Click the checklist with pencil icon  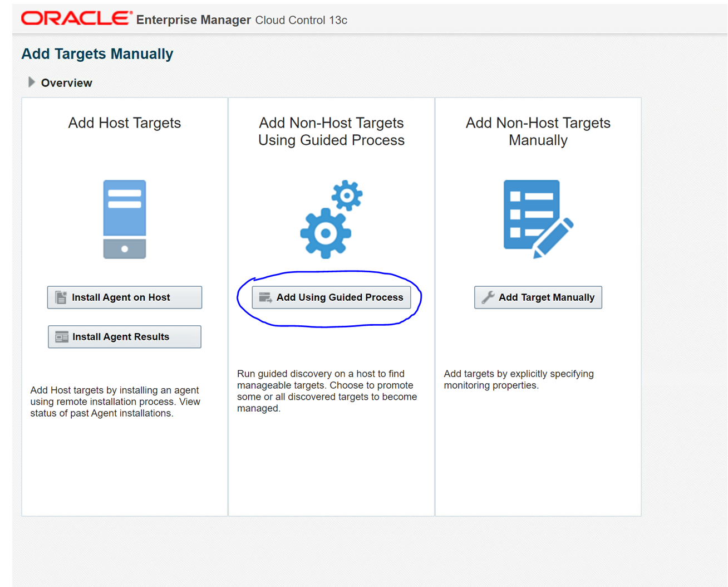coord(538,219)
